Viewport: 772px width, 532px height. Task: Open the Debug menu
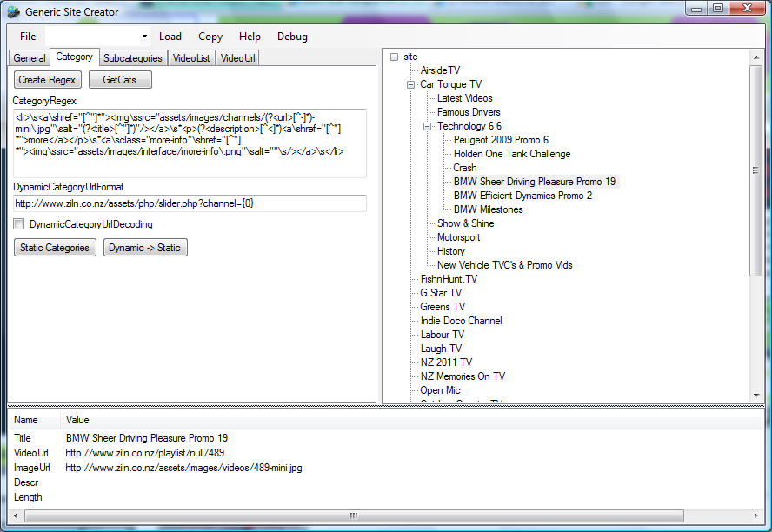tap(292, 37)
